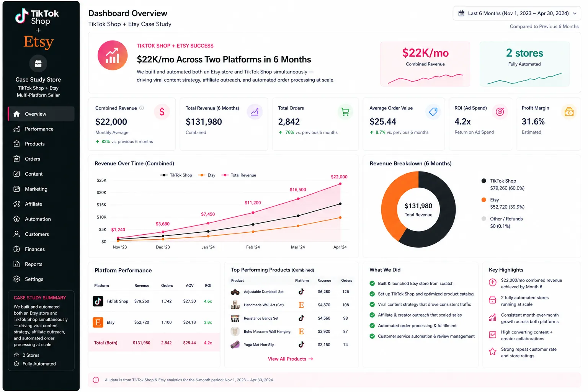
Task: Click the $22,000 Apr '24 data point
Action: tap(340, 184)
